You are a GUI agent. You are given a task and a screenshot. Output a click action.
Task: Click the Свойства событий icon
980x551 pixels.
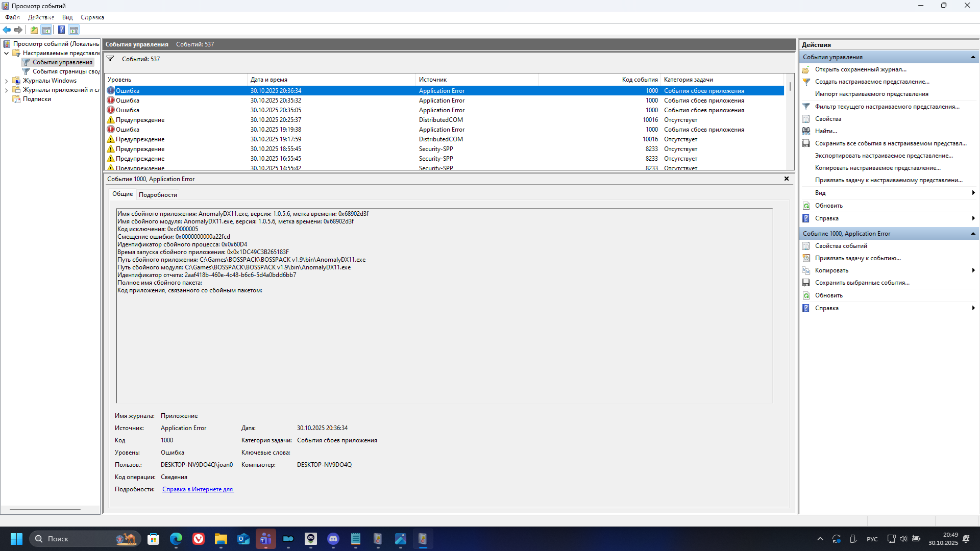click(806, 246)
